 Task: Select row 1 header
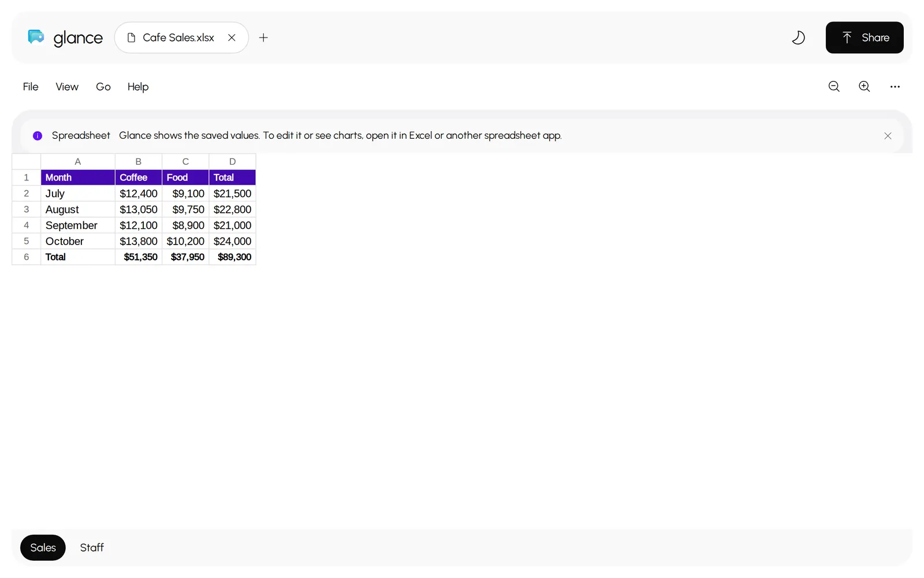tap(26, 177)
